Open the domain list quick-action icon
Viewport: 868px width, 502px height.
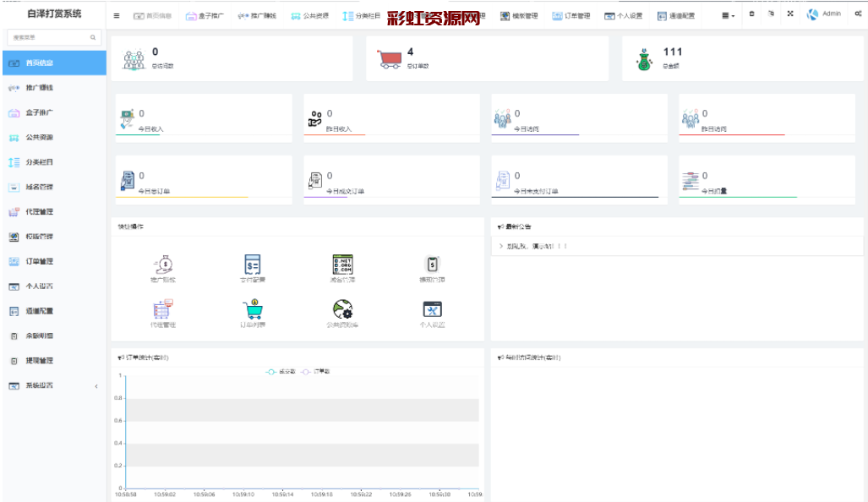342,265
